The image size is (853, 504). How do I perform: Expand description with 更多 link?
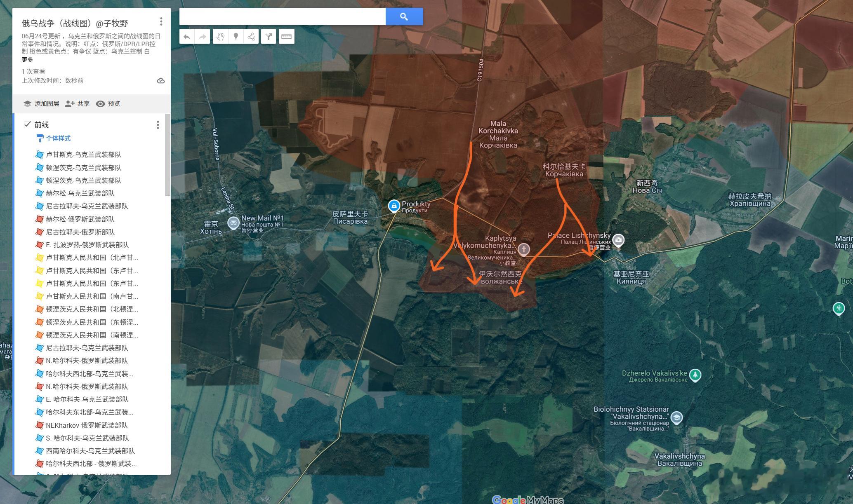point(28,60)
